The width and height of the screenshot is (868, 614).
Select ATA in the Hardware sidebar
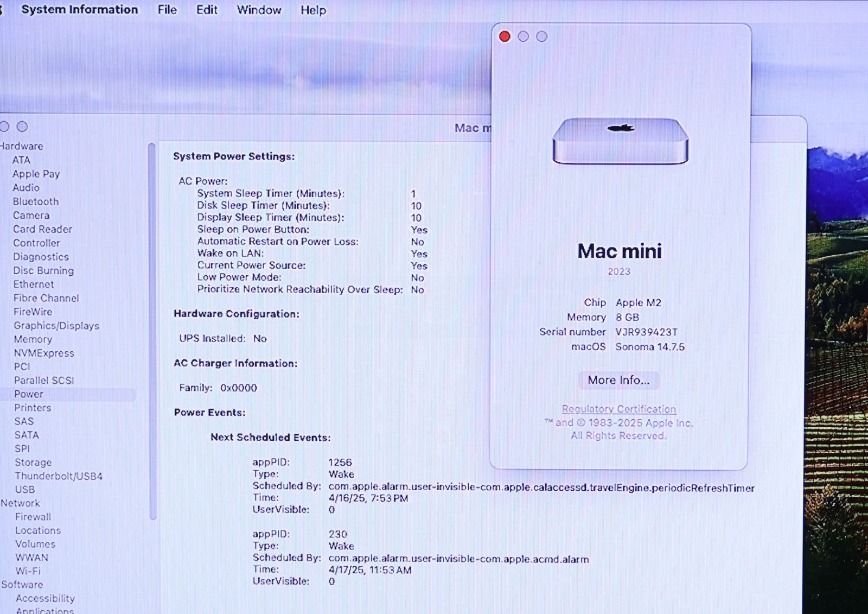21,160
